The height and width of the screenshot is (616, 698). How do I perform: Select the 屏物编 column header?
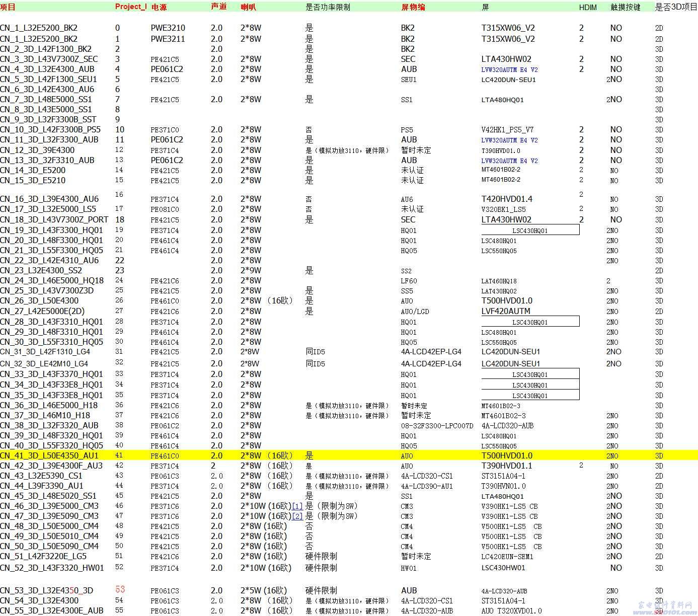(413, 7)
